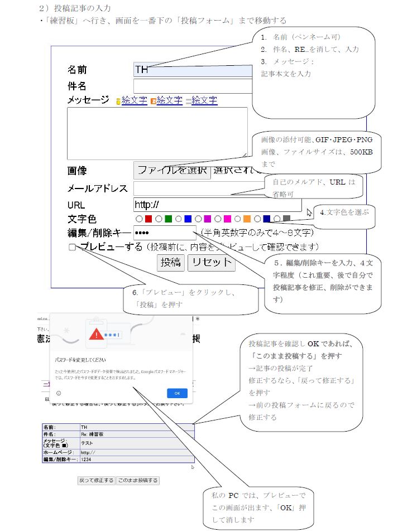Click the info icon in password dialog
Viewport: 393px width, 532px height.
[59, 393]
